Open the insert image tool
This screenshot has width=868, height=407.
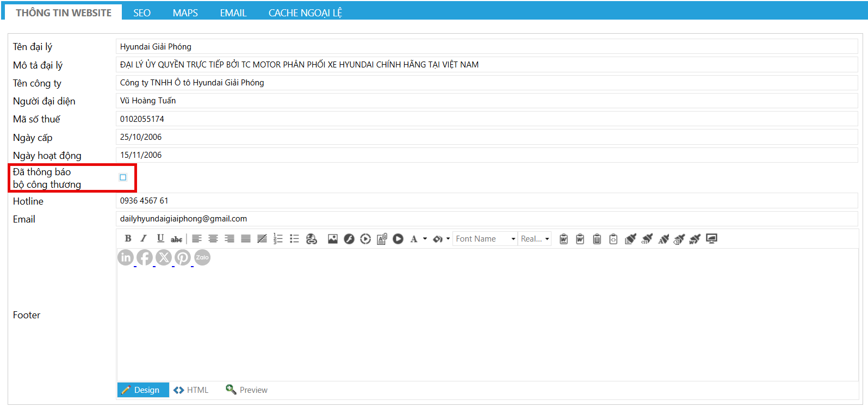click(x=333, y=239)
